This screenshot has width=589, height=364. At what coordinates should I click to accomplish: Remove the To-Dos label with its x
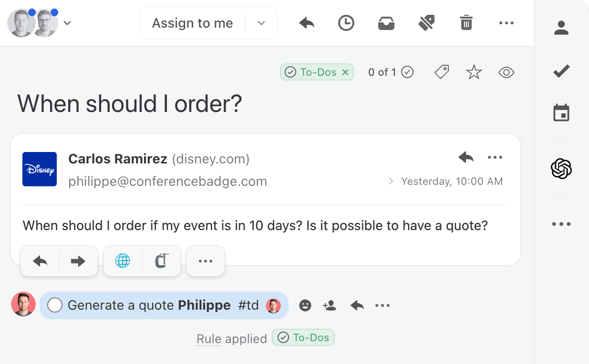345,72
